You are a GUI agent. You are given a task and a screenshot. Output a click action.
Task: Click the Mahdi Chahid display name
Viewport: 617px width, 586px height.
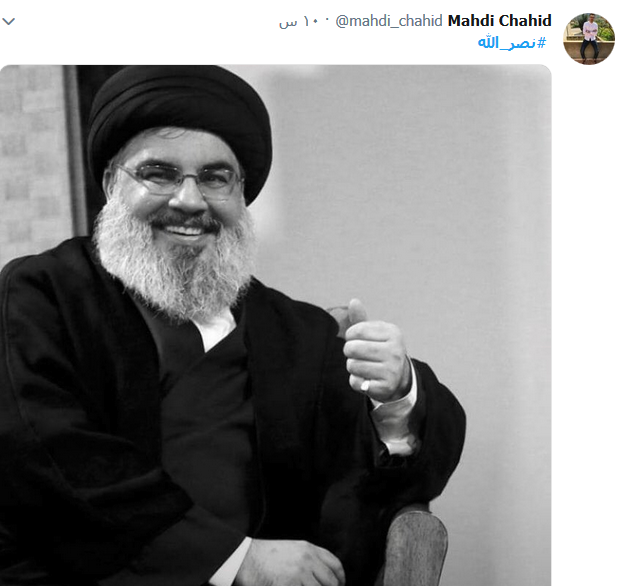pos(500,20)
